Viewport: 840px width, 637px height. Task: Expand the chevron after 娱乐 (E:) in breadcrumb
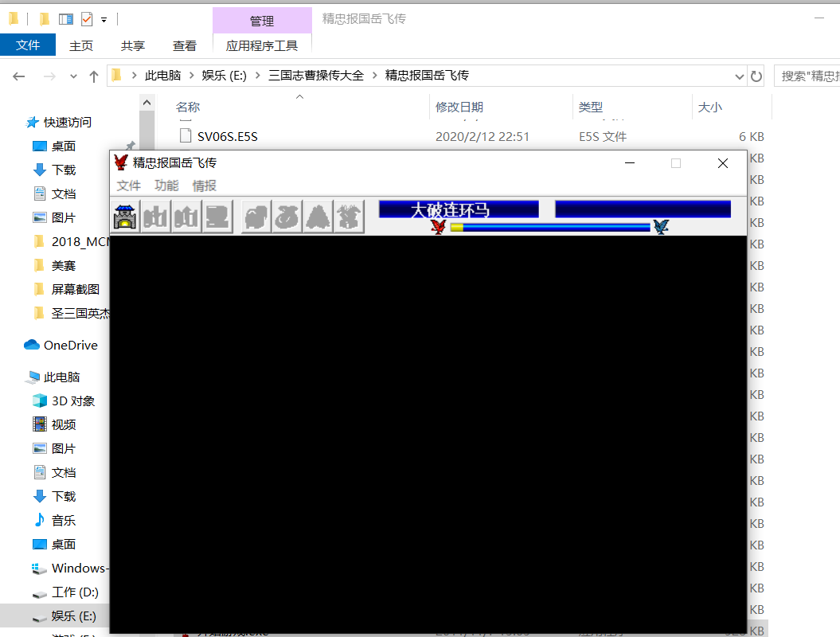tap(258, 76)
